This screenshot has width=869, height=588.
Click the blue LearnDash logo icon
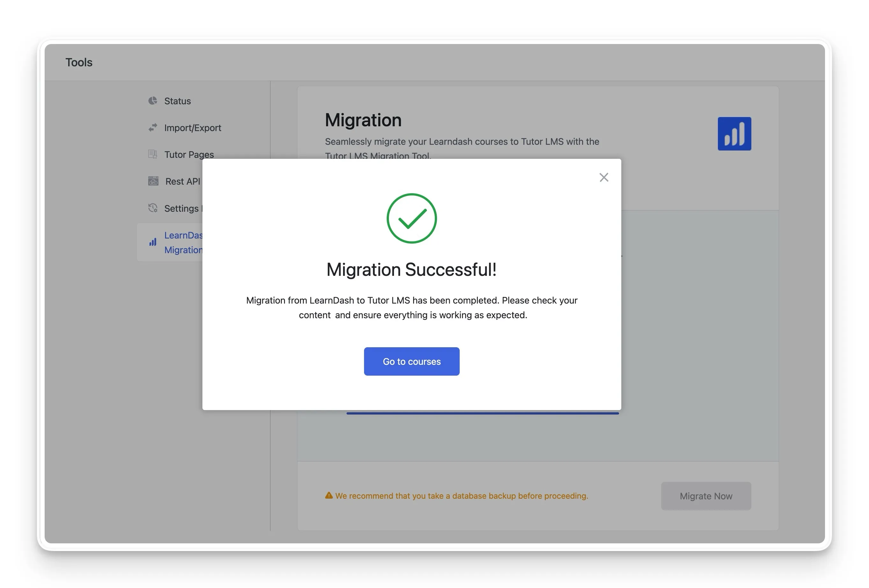[x=734, y=134]
